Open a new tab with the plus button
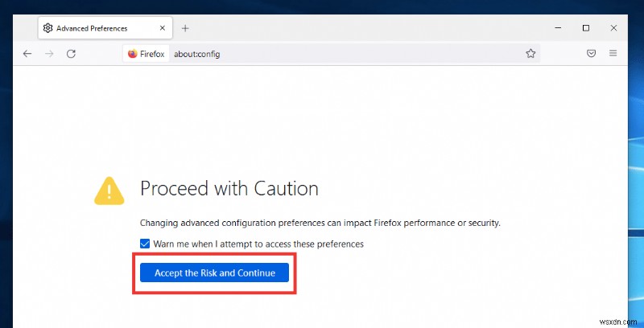Image resolution: width=644 pixels, height=328 pixels. (x=185, y=28)
